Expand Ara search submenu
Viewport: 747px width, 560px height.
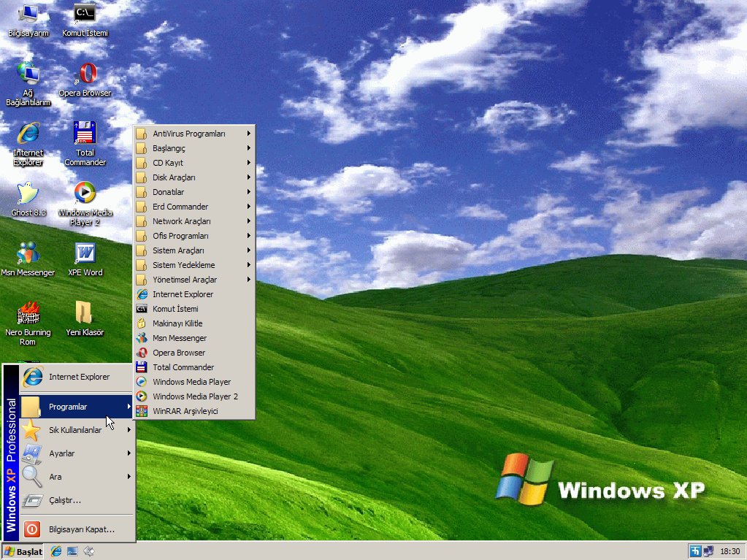[77, 477]
